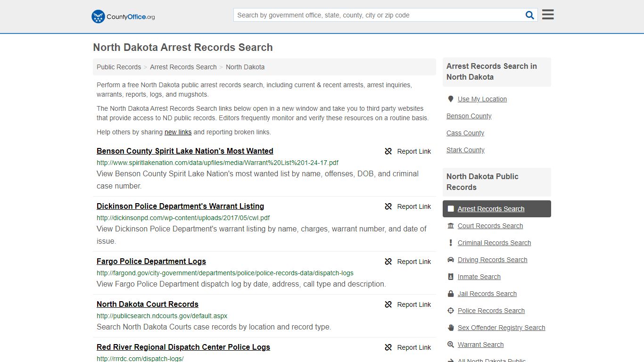Select Driving Records Search menu item
644x362 pixels.
(x=493, y=260)
